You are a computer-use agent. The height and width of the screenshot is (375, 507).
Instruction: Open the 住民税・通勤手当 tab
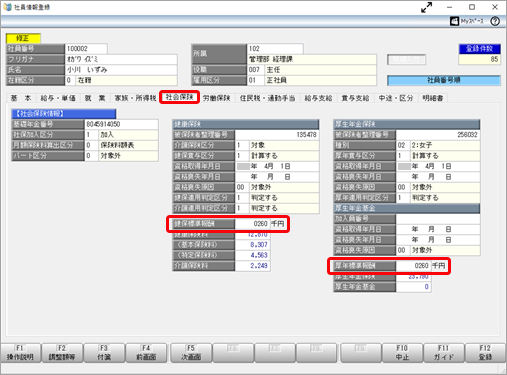click(267, 98)
